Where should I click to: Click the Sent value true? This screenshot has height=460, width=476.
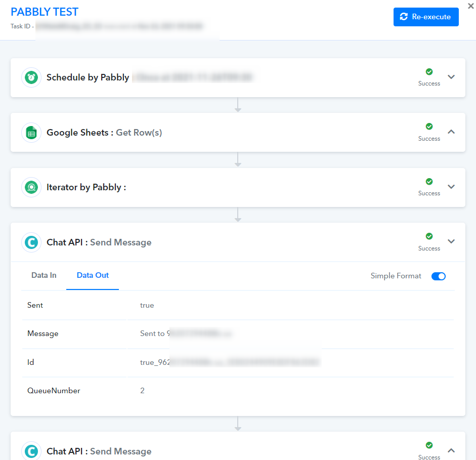point(147,305)
